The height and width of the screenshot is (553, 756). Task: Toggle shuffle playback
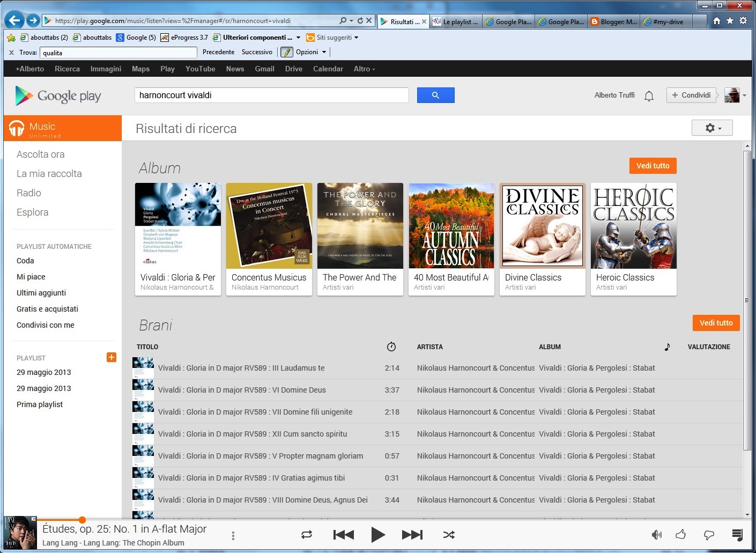coord(449,535)
